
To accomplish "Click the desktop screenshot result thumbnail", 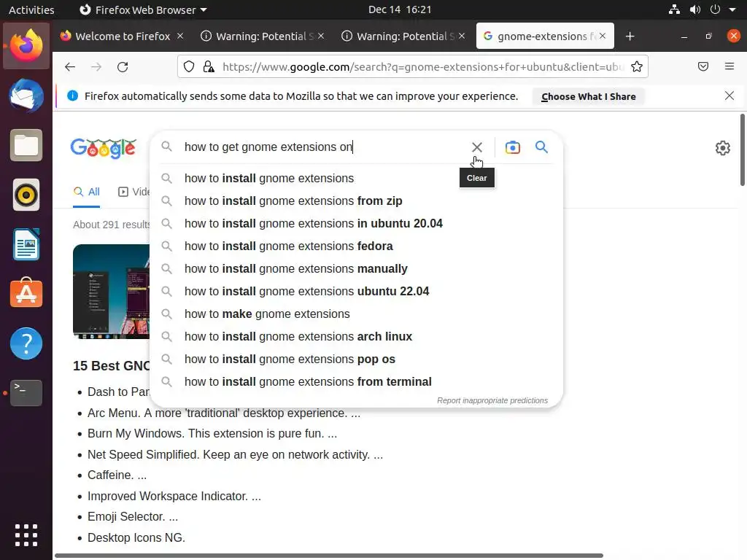I will [112, 292].
